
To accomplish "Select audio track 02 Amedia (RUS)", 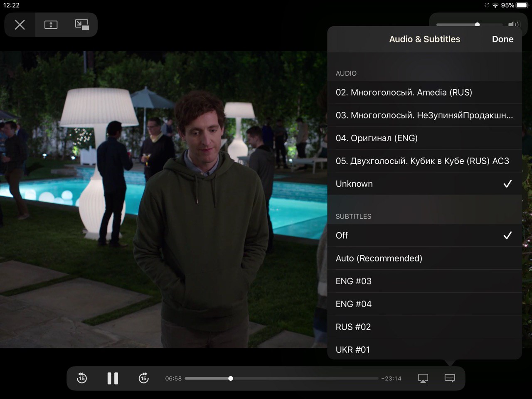I will (x=424, y=92).
